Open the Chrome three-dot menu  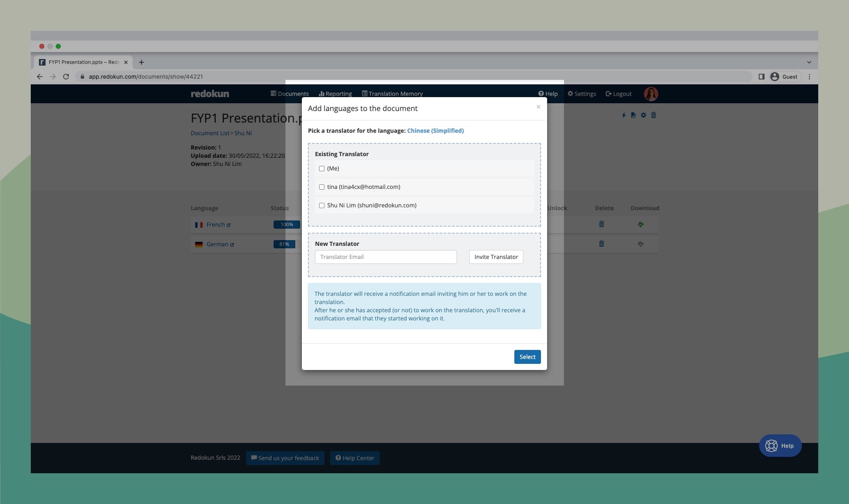click(x=809, y=77)
